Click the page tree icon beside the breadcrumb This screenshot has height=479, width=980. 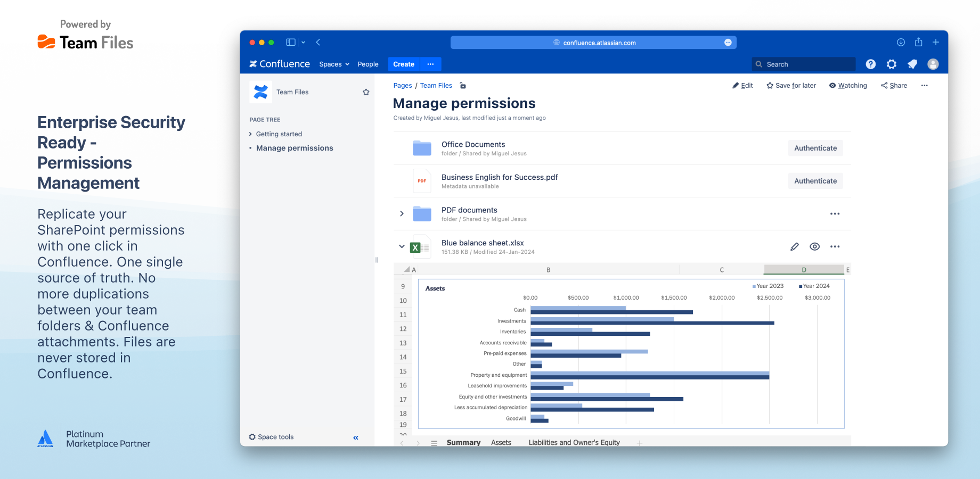click(462, 85)
